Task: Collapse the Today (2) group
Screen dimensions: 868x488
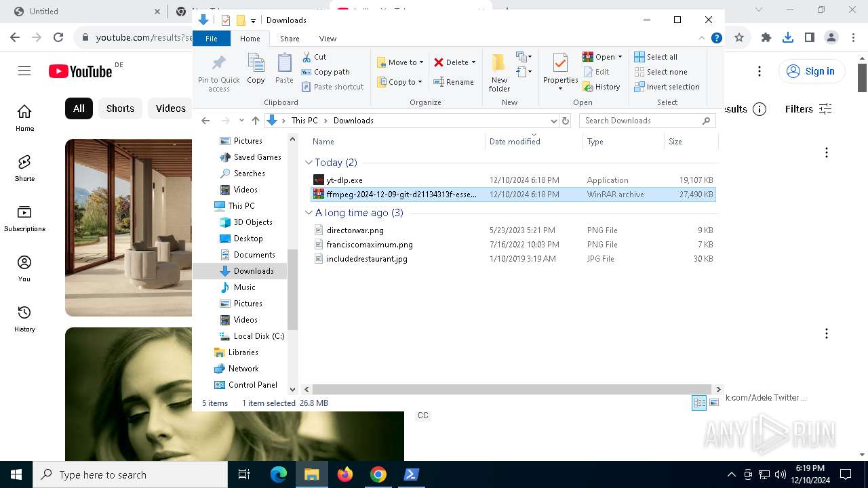Action: tap(309, 163)
